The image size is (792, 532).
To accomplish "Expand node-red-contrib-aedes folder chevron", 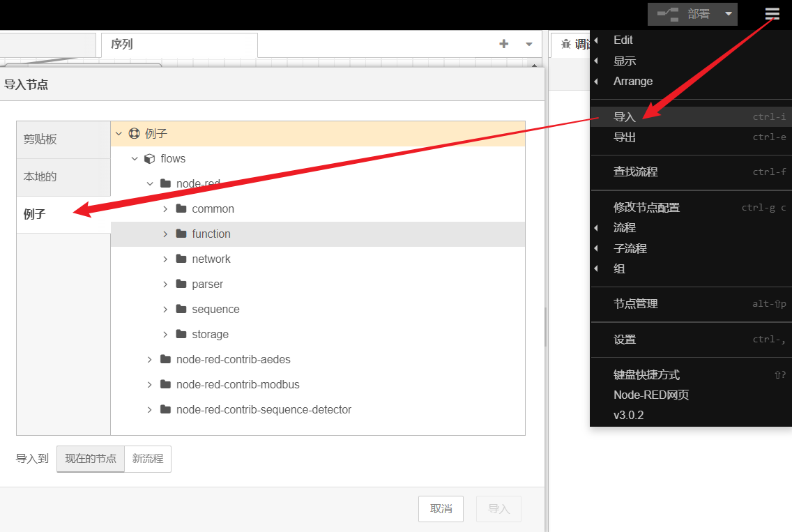I will coord(149,359).
